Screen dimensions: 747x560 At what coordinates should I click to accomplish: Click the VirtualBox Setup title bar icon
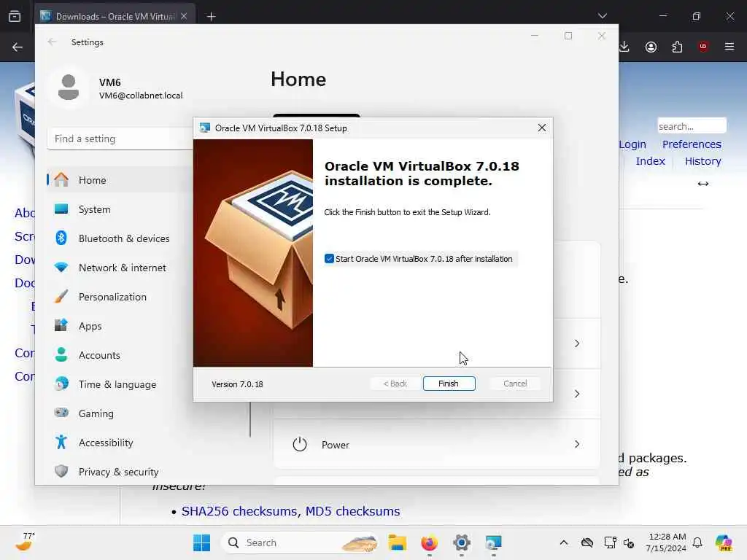tap(205, 128)
